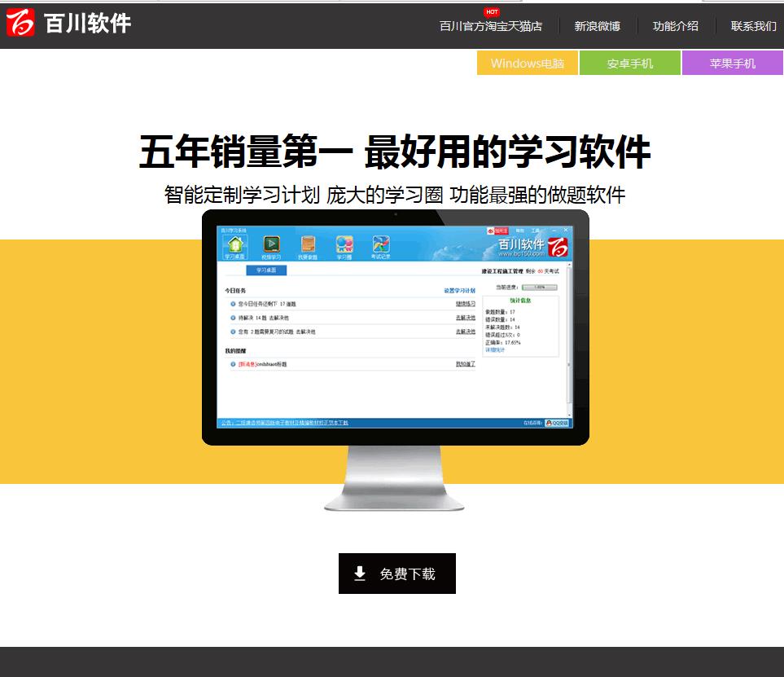Click the weibo badge icon in monitor title bar
The image size is (784, 677).
pos(497,231)
